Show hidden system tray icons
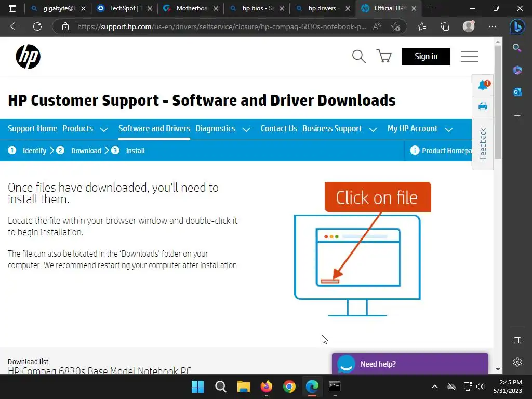 pos(435,387)
